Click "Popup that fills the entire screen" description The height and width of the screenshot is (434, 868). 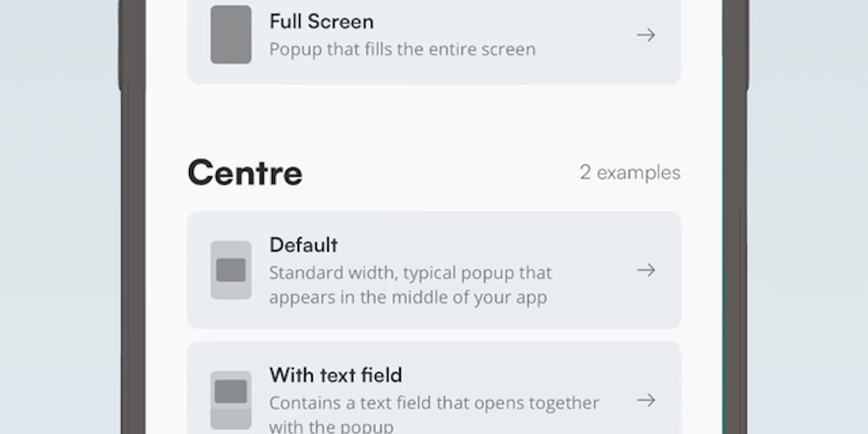click(x=402, y=49)
